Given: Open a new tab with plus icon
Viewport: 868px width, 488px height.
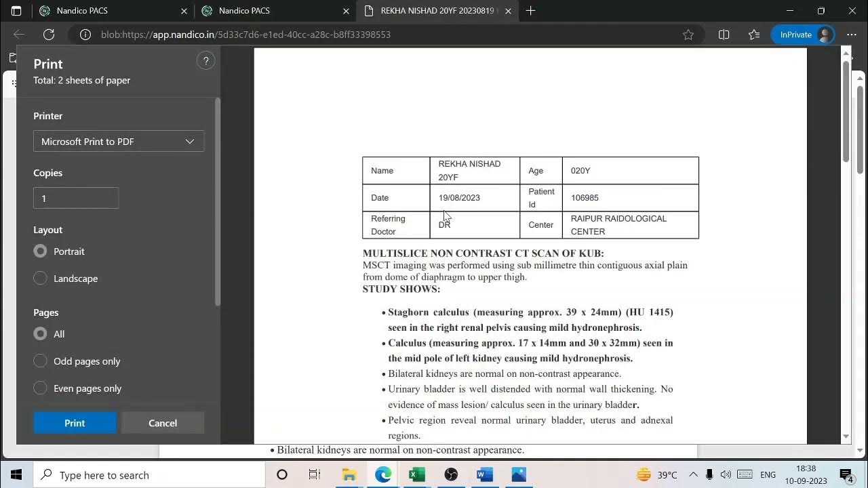Looking at the screenshot, I should [x=530, y=11].
